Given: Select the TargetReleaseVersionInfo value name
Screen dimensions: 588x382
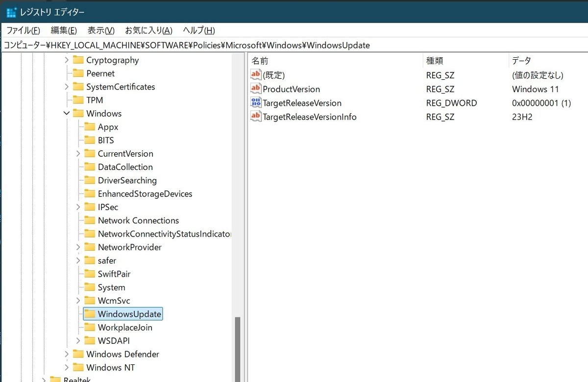Looking at the screenshot, I should pos(310,117).
